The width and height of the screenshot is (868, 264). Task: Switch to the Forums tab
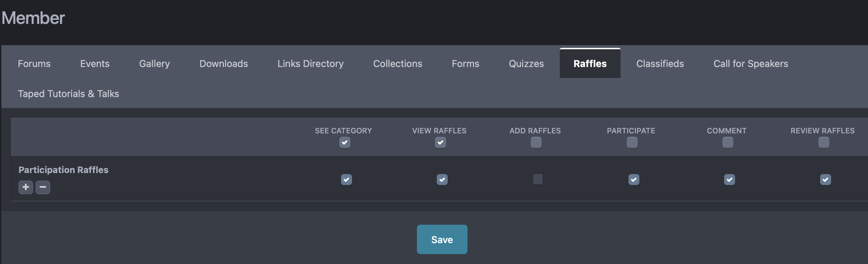coord(34,64)
